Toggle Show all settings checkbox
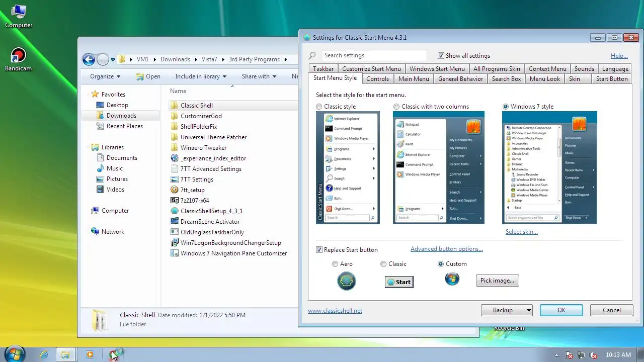644x362 pixels. click(x=441, y=56)
